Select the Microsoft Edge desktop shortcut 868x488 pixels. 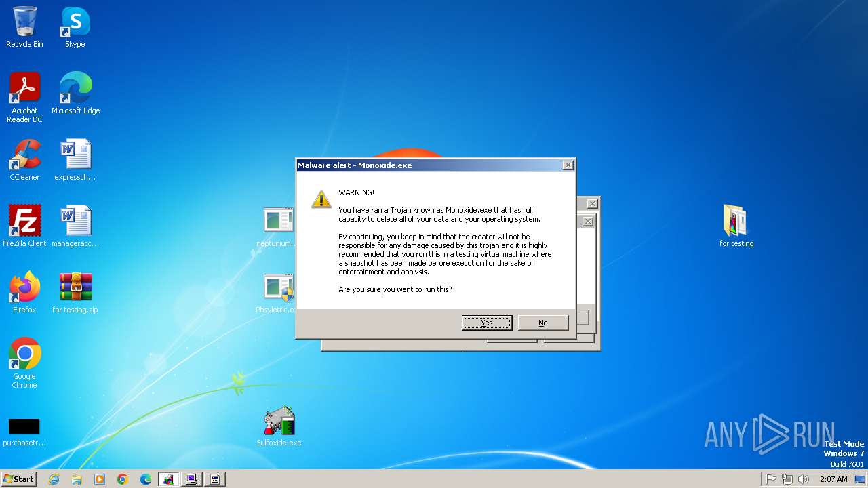point(75,93)
